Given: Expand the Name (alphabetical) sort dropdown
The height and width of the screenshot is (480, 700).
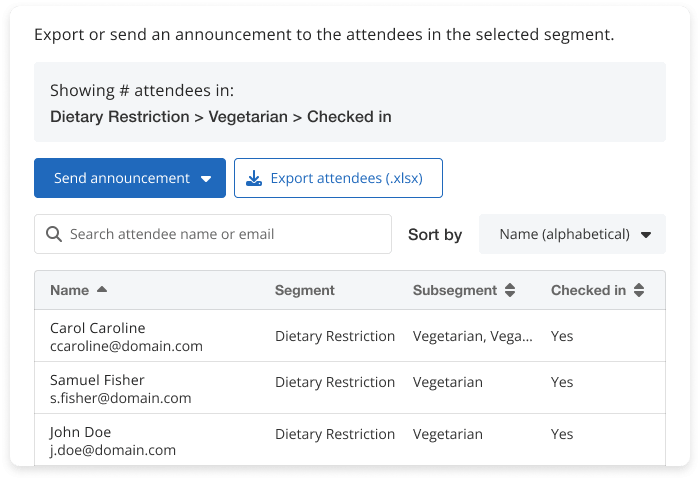Looking at the screenshot, I should (x=646, y=235).
